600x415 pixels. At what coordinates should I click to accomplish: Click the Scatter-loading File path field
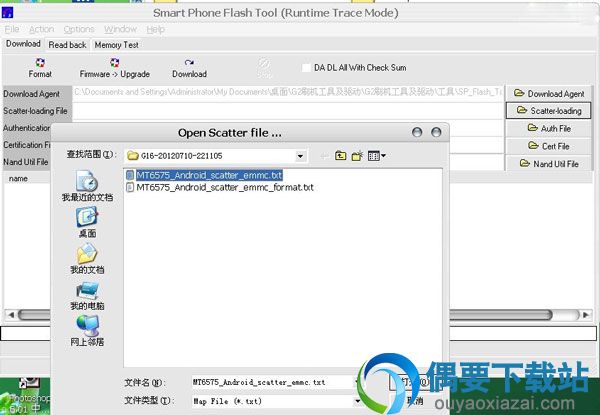point(288,111)
